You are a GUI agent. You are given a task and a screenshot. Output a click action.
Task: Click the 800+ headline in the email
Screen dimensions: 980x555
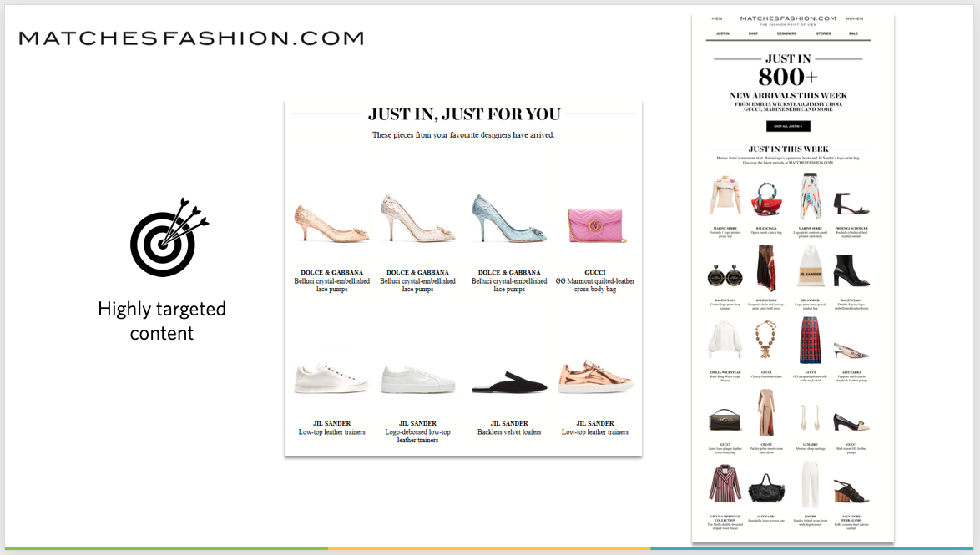click(x=788, y=78)
